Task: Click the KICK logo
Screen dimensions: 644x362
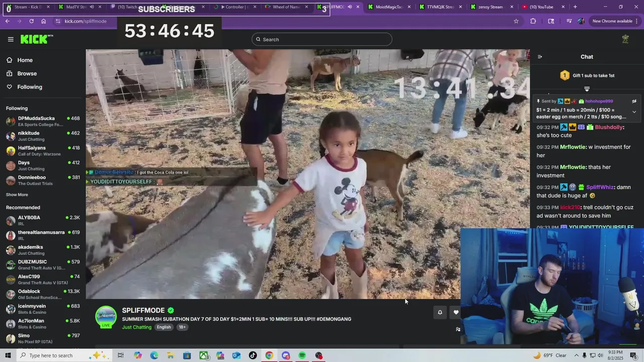Action: coord(36,39)
